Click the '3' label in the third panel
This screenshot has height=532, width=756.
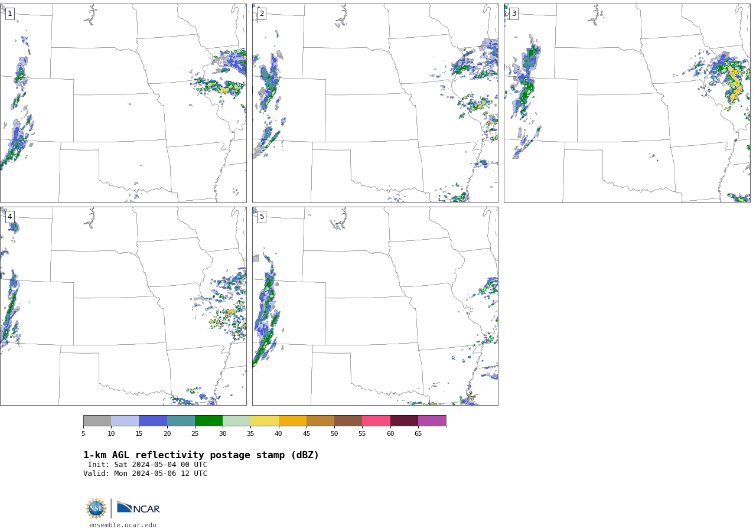(x=513, y=14)
